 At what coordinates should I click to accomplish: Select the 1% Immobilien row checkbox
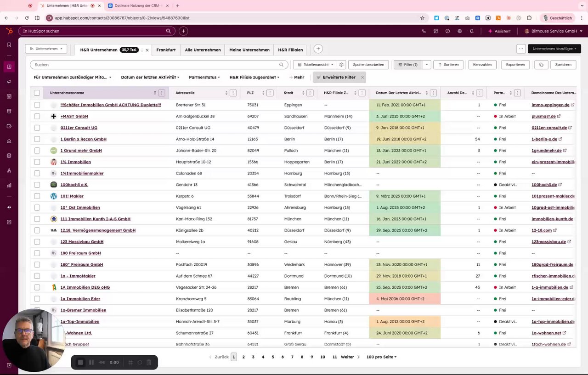point(37,162)
